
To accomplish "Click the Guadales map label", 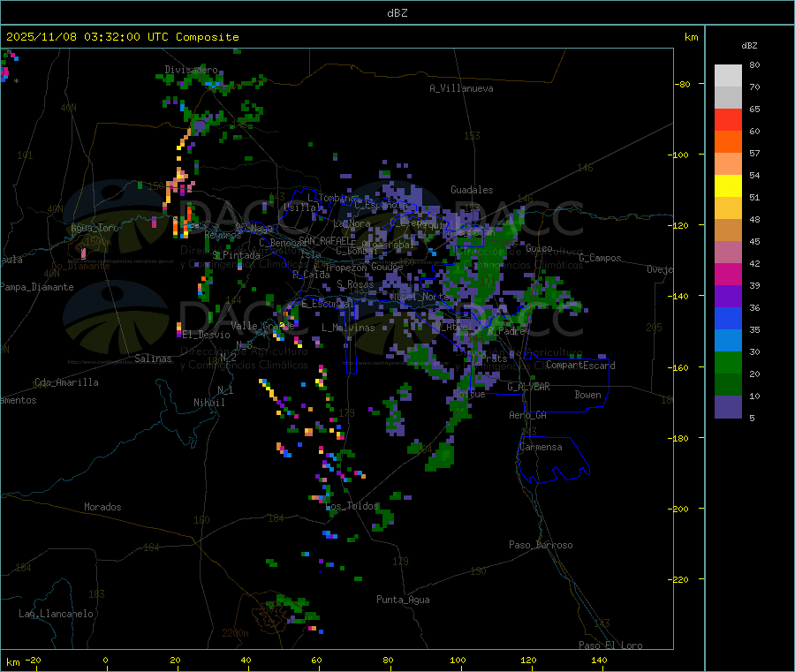I will 472,190.
